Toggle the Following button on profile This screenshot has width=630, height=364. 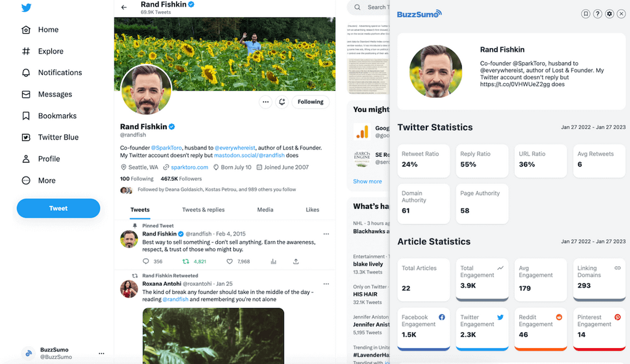click(x=310, y=102)
